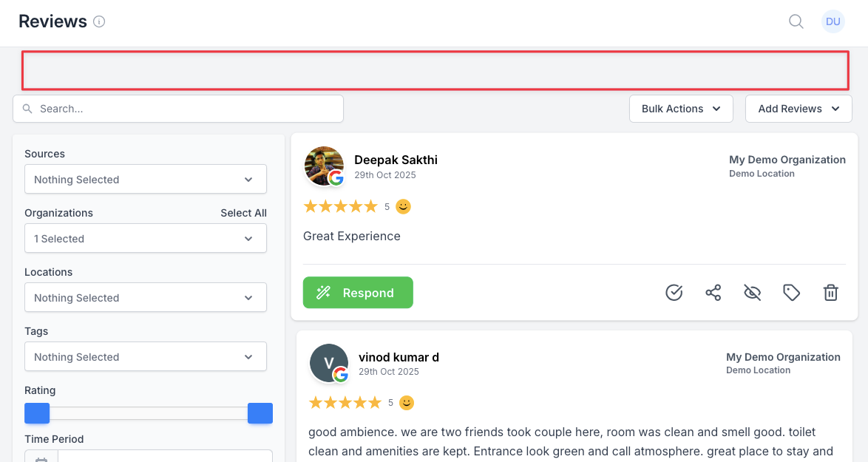Delete Deepak Sakthi's review with trash icon

point(830,292)
